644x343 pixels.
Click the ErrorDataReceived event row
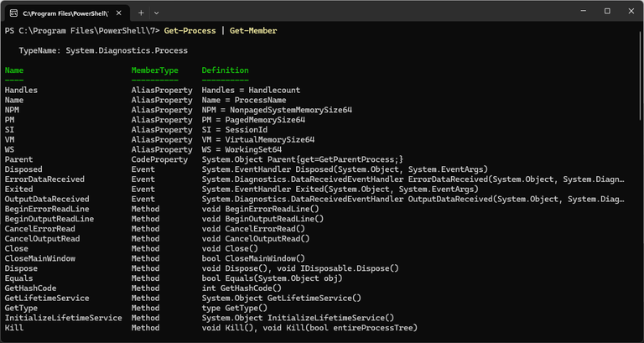[314, 179]
